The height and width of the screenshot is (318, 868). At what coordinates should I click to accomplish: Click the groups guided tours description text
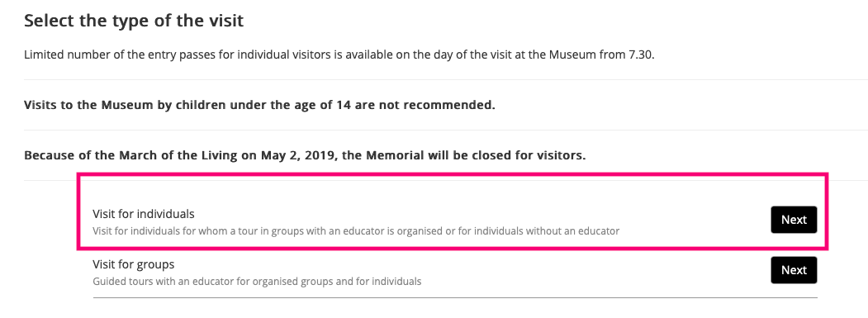(257, 282)
